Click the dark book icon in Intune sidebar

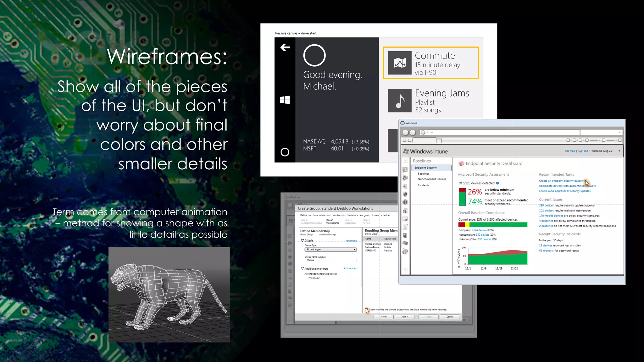(405, 235)
